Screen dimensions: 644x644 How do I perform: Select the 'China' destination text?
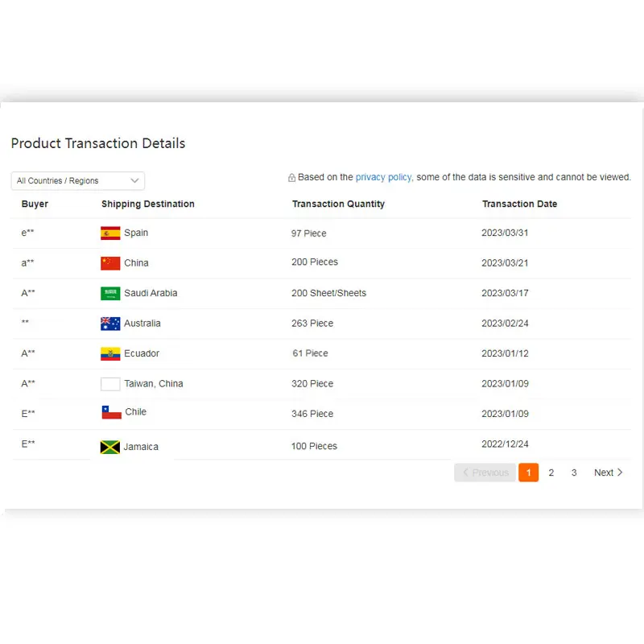coord(136,263)
